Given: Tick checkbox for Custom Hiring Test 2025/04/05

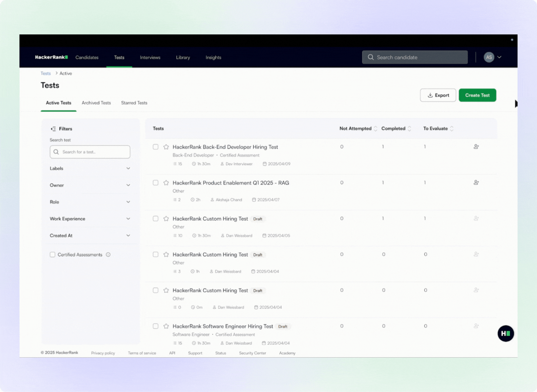Looking at the screenshot, I should click(156, 218).
